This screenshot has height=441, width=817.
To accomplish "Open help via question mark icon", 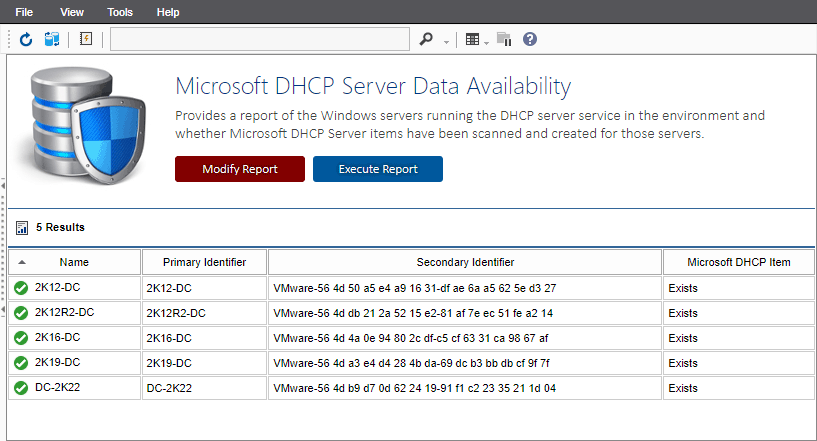I will 530,39.
